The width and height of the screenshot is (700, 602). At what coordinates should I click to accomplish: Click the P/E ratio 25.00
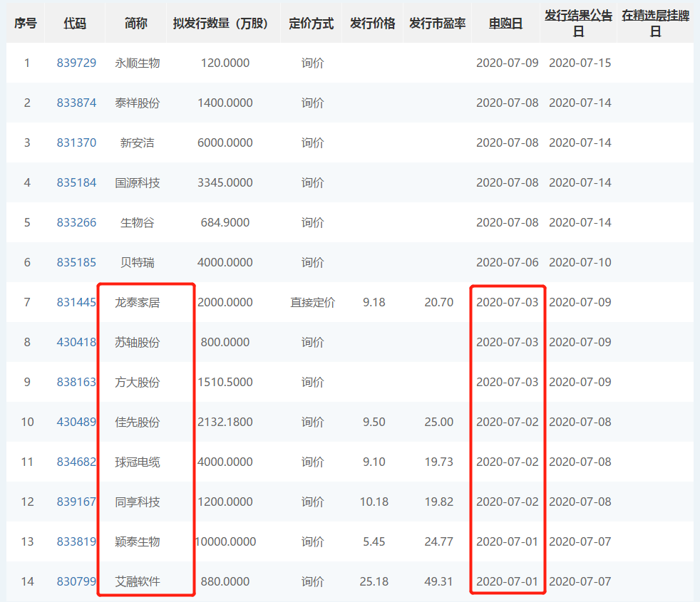pos(438,422)
